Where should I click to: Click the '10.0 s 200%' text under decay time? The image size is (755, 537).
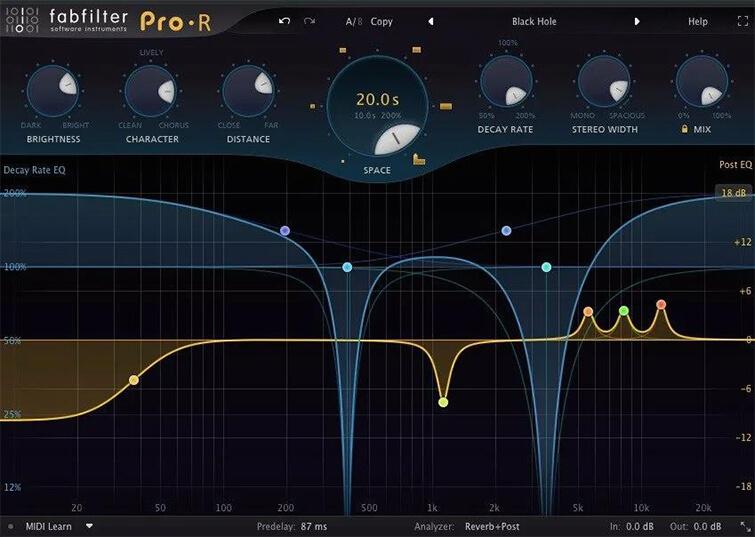pyautogui.click(x=378, y=116)
